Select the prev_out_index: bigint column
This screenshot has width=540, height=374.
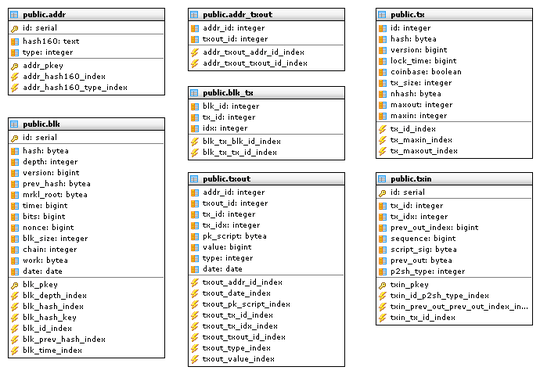tap(454, 228)
